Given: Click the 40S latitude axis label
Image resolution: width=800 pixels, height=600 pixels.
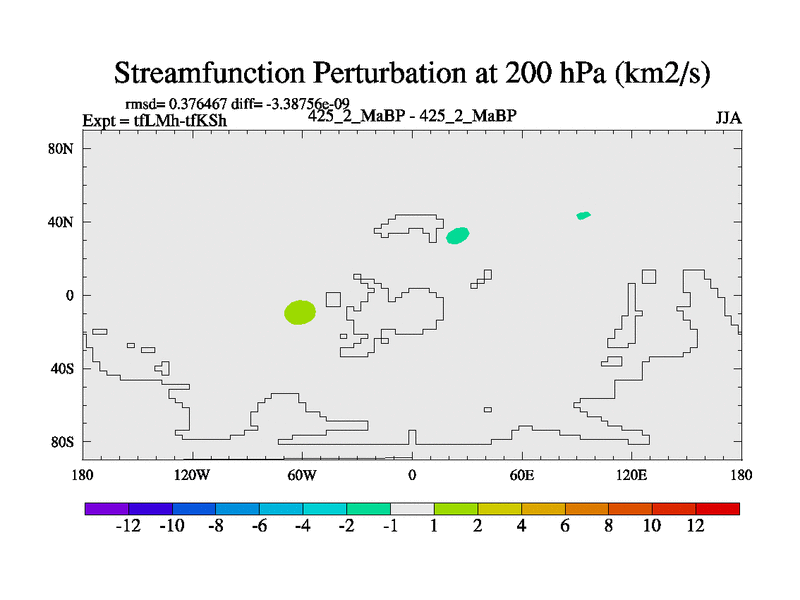Looking at the screenshot, I should coord(63,368).
